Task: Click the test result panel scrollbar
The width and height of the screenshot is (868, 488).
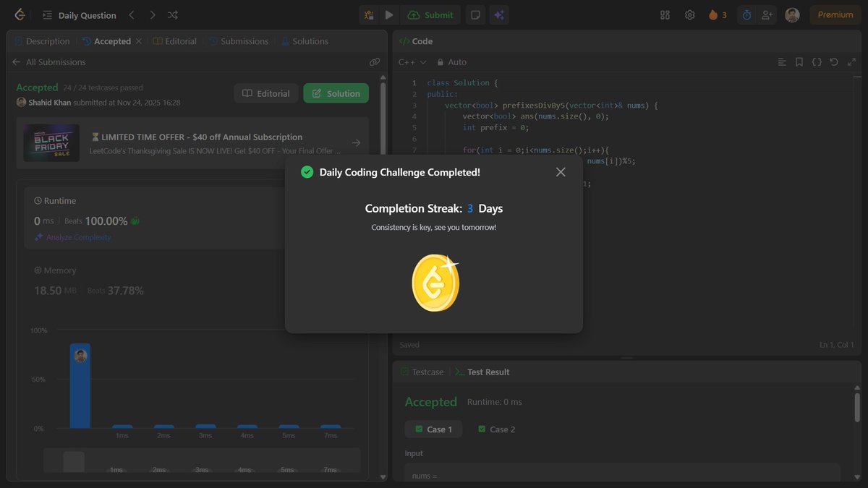Action: (857, 406)
